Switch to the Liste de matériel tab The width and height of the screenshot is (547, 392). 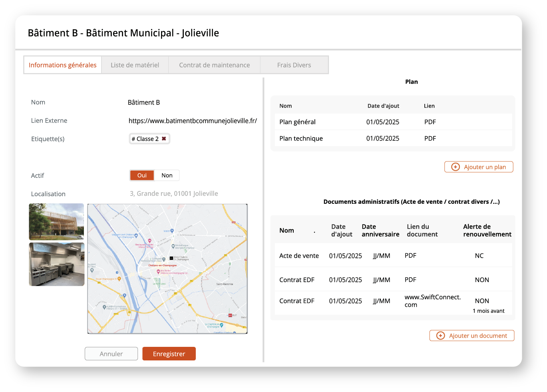point(135,65)
